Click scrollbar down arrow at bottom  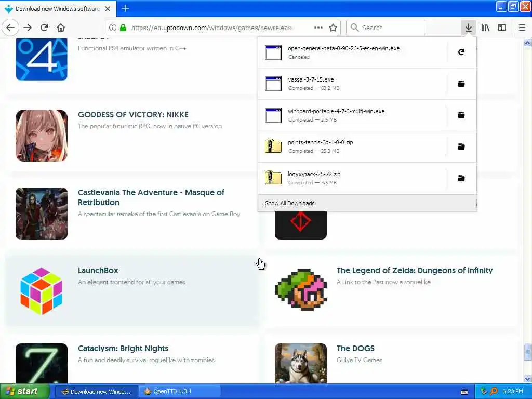tap(528, 379)
